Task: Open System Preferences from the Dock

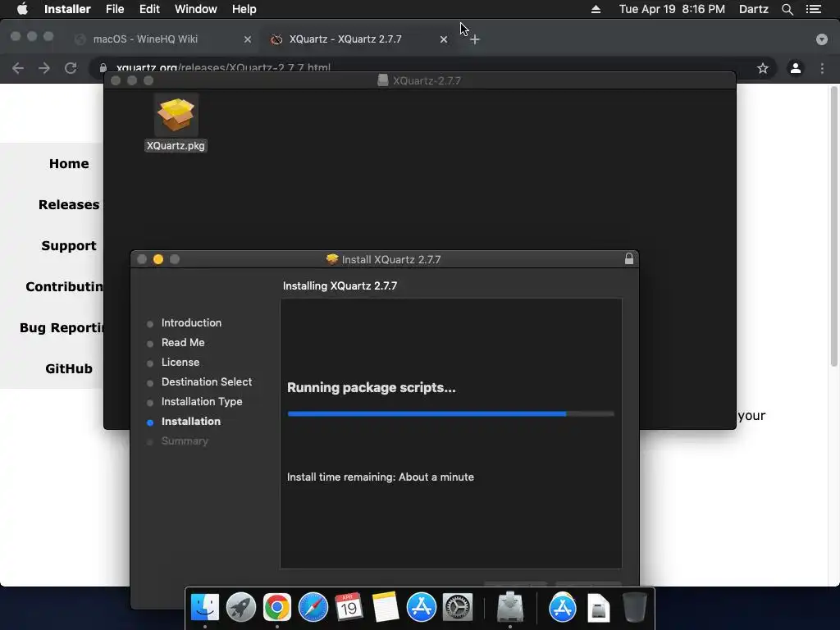Action: pyautogui.click(x=458, y=608)
